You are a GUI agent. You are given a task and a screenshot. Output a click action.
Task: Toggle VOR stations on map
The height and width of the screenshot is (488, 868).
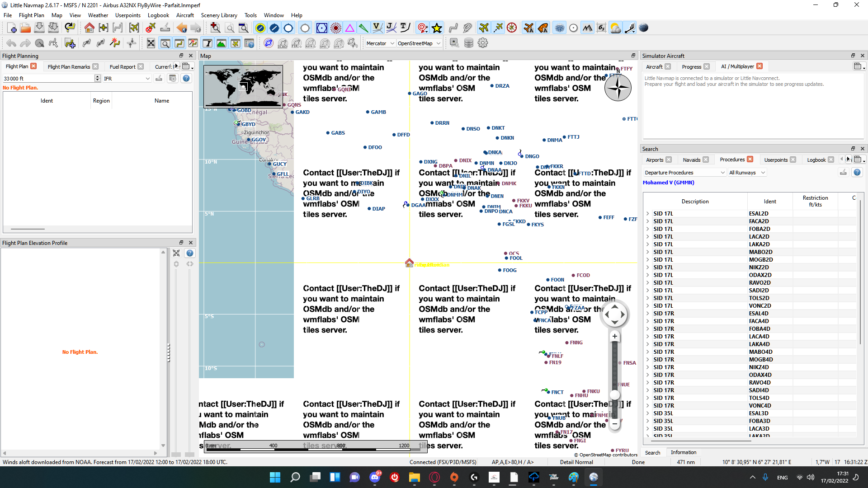click(x=322, y=28)
